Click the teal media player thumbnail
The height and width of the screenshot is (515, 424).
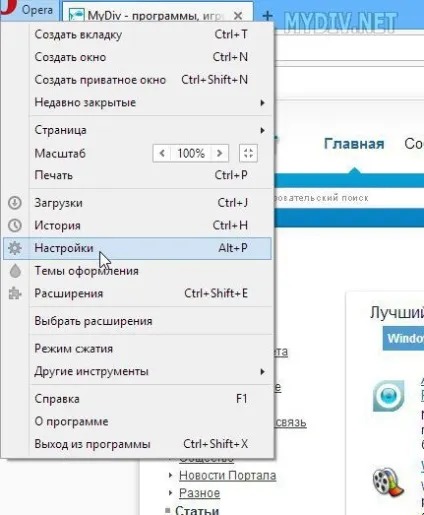[388, 396]
